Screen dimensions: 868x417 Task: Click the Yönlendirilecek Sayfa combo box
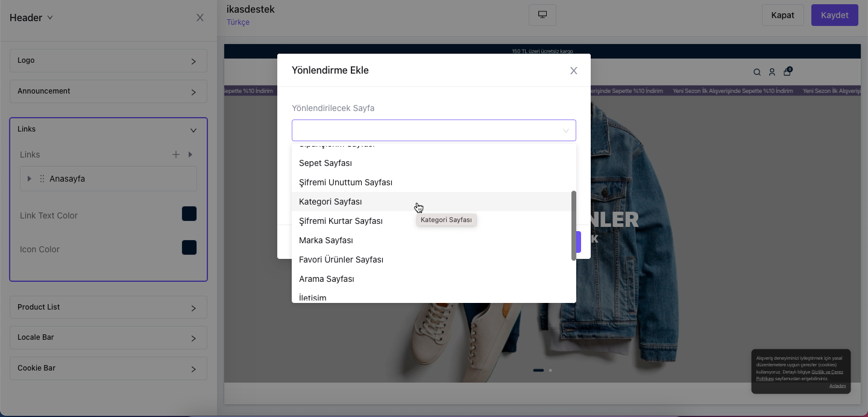pyautogui.click(x=434, y=130)
